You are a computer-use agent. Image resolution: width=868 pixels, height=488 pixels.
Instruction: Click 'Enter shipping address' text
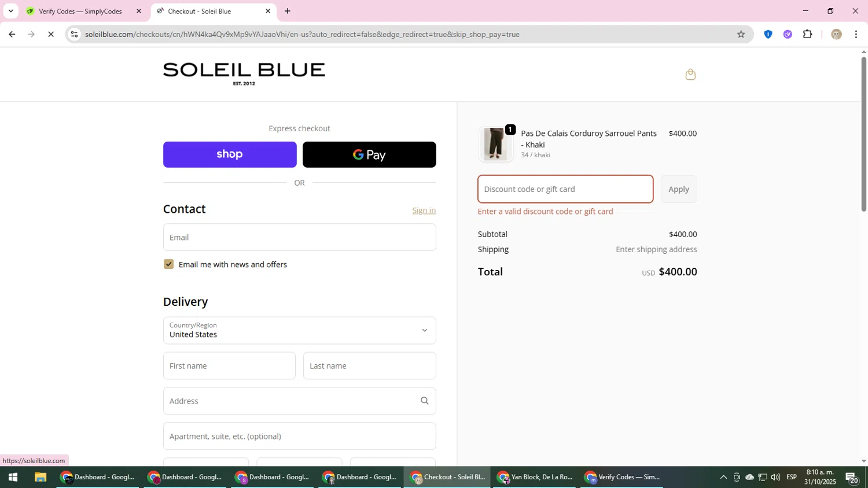(656, 249)
